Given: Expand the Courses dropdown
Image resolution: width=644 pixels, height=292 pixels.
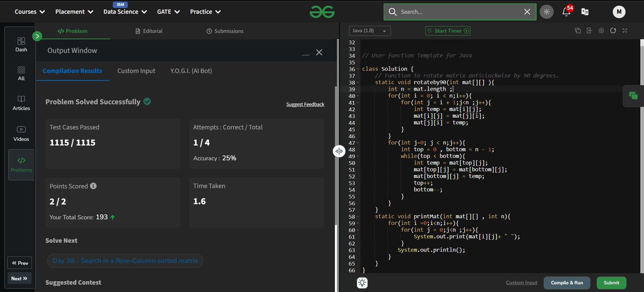Looking at the screenshot, I should tap(30, 12).
